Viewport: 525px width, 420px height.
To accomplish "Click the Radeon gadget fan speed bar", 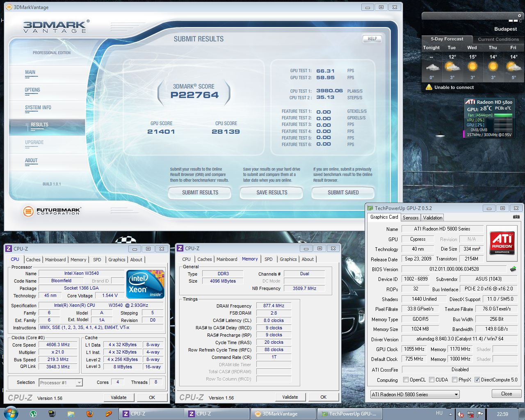I will coord(504,115).
